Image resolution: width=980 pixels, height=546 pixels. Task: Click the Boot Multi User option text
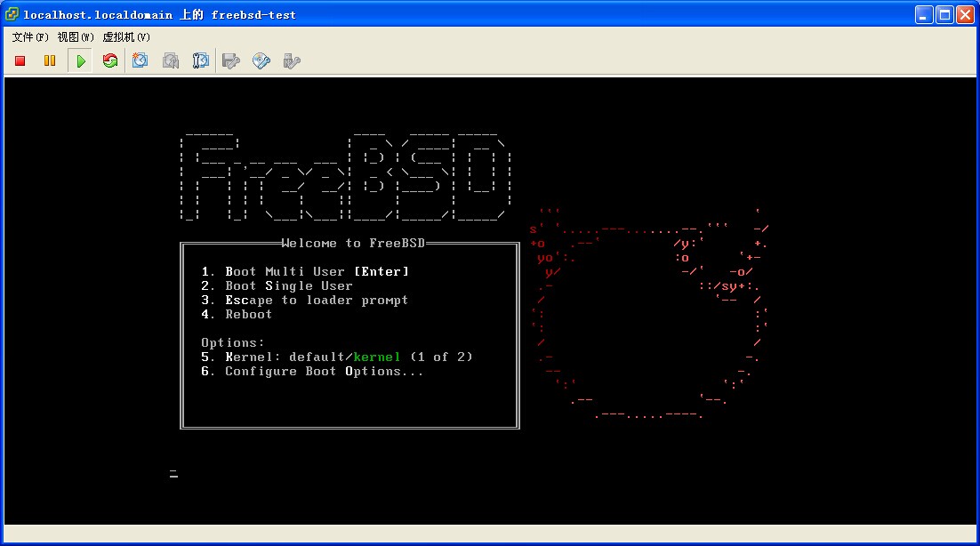pyautogui.click(x=305, y=271)
